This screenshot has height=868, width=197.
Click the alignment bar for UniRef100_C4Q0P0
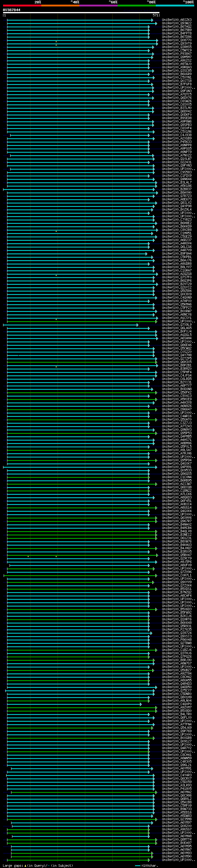(x=74, y=704)
